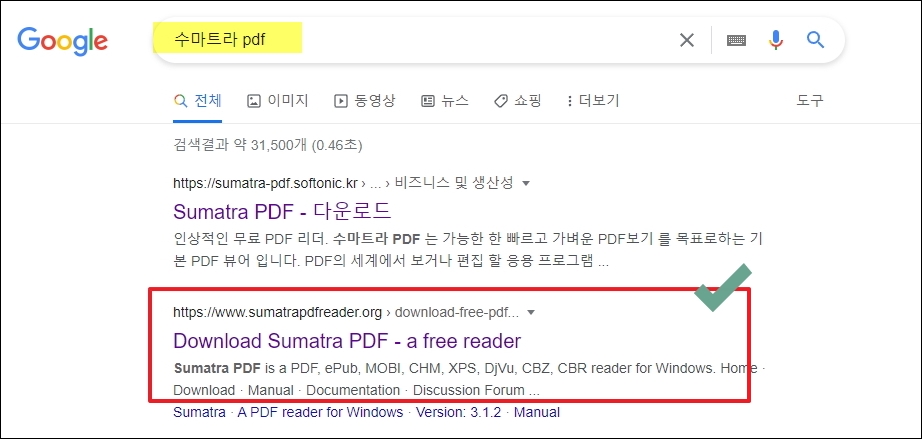Expand the sumatrapdfreader.org result dropdown arrow
This screenshot has height=439, width=922.
pyautogui.click(x=531, y=313)
